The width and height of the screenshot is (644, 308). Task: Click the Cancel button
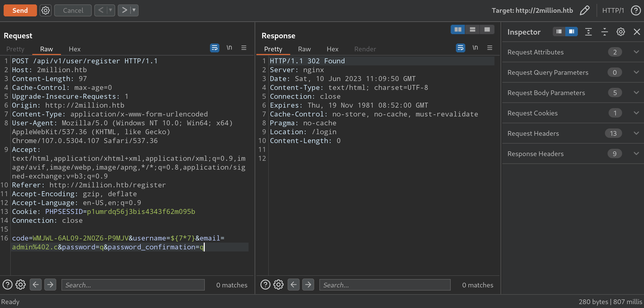click(73, 10)
